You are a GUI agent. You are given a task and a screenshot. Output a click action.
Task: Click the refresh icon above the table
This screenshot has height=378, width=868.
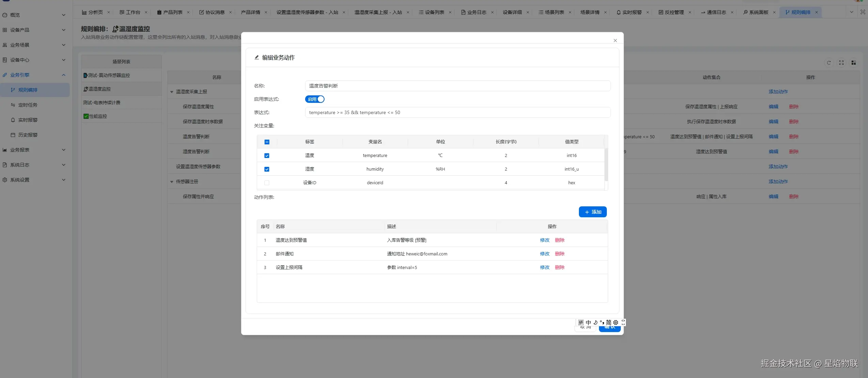point(829,63)
